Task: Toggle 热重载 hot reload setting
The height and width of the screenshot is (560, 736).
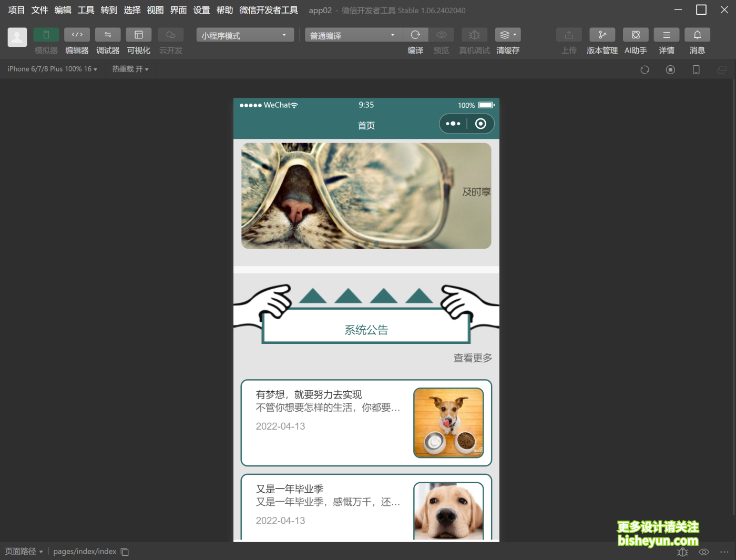Action: pyautogui.click(x=130, y=69)
